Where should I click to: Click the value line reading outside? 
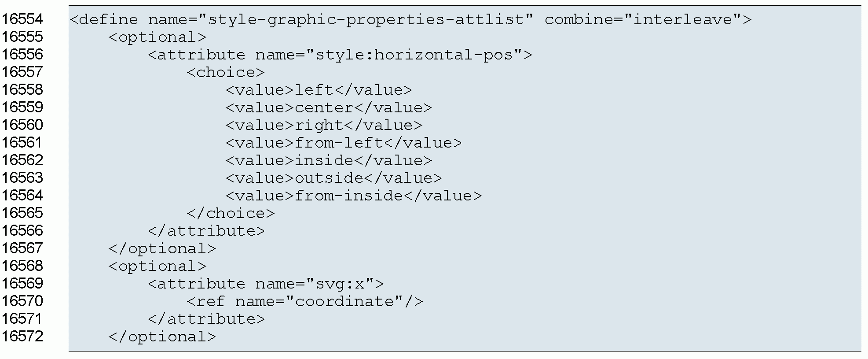pyautogui.click(x=333, y=178)
